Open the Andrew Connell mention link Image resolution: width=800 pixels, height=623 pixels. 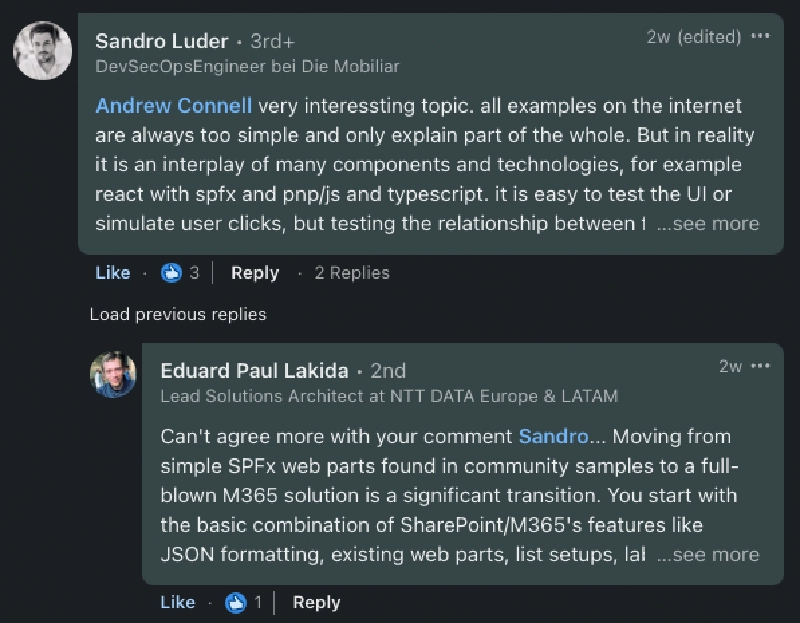coord(173,106)
